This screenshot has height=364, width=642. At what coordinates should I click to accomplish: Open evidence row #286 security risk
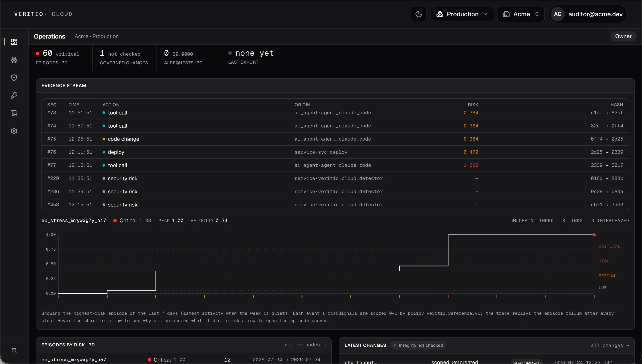pyautogui.click(x=335, y=192)
